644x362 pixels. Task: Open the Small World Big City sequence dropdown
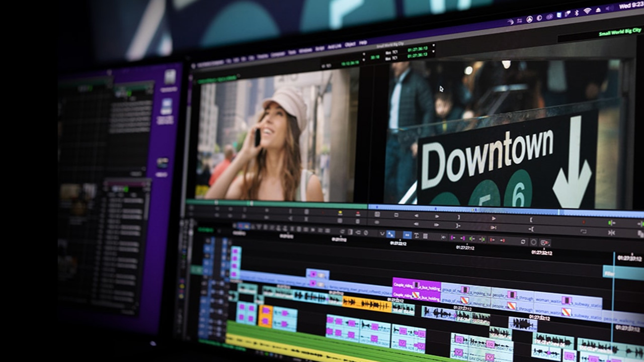pyautogui.click(x=390, y=46)
